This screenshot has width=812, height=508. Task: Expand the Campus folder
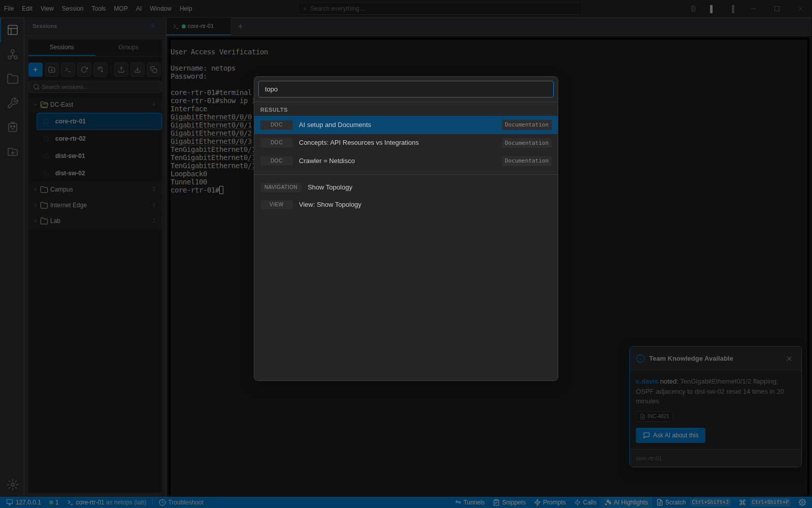pyautogui.click(x=36, y=189)
